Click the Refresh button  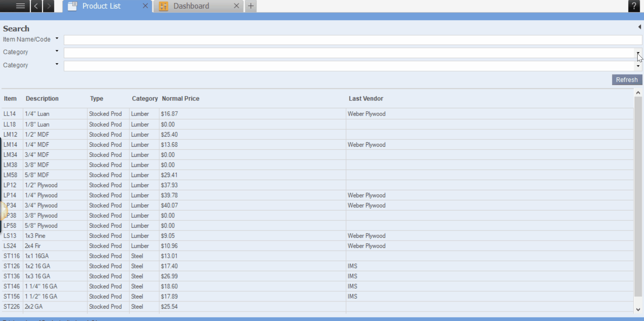pos(626,80)
